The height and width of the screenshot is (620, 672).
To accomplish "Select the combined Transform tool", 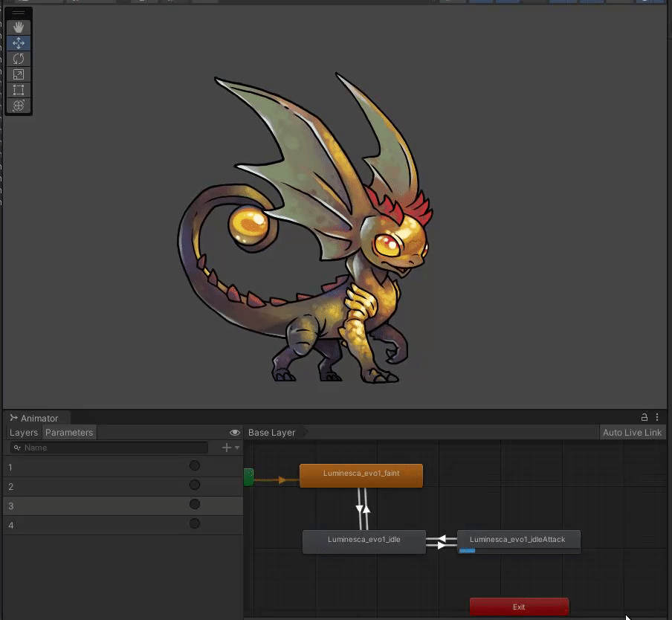I will click(19, 106).
